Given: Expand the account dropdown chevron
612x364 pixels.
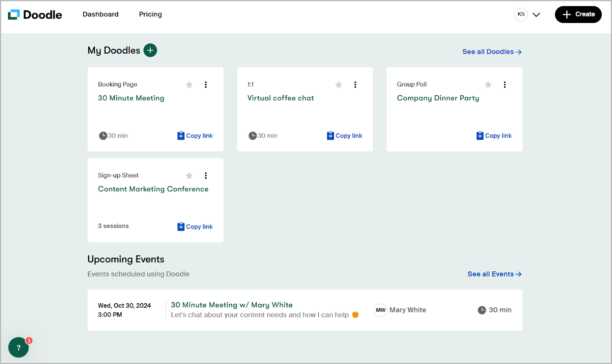Looking at the screenshot, I should (536, 15).
